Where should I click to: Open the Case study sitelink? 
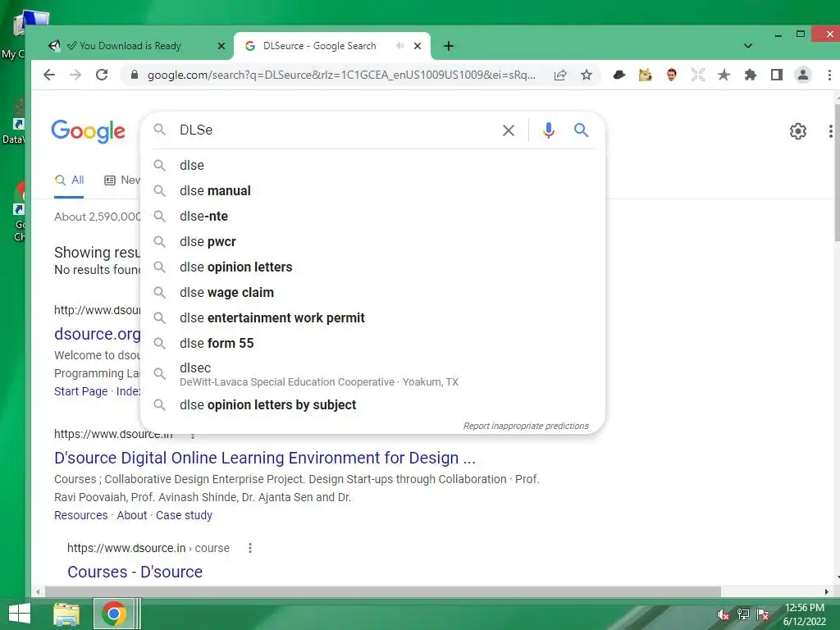184,515
